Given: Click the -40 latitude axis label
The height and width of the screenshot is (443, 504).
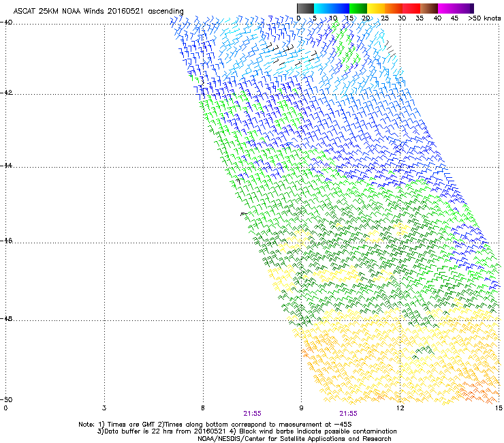Looking at the screenshot, I should [6, 22].
